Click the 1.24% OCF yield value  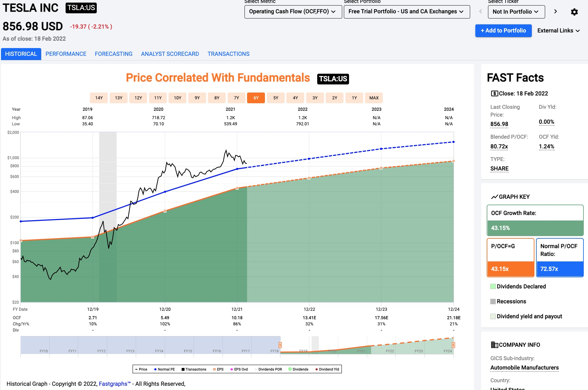546,146
